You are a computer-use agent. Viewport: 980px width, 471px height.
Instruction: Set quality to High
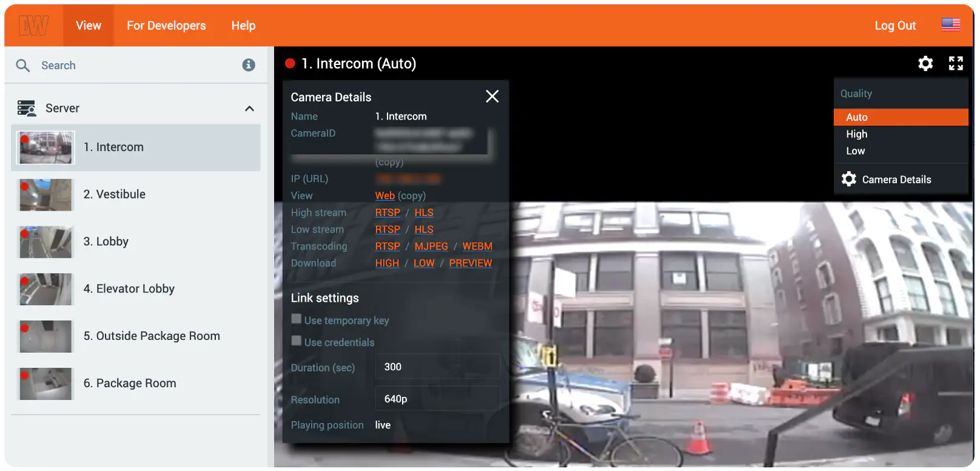(x=901, y=134)
